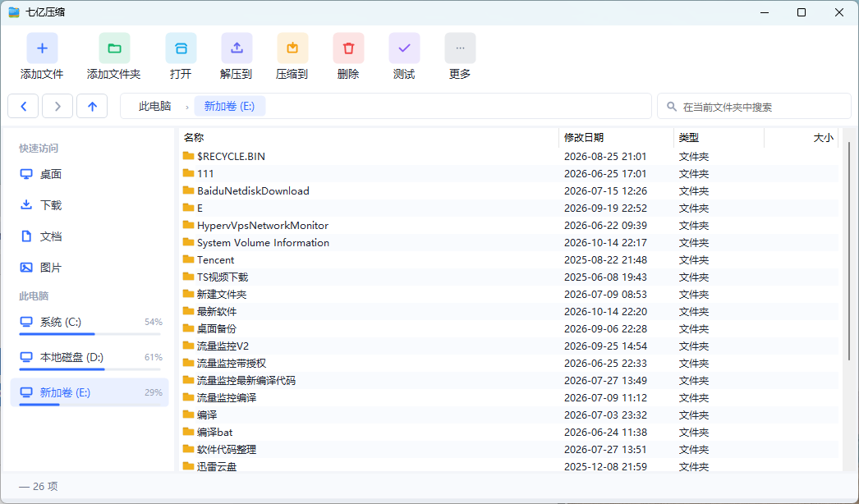Select the 编译bat folder
859x504 pixels.
point(509,433)
